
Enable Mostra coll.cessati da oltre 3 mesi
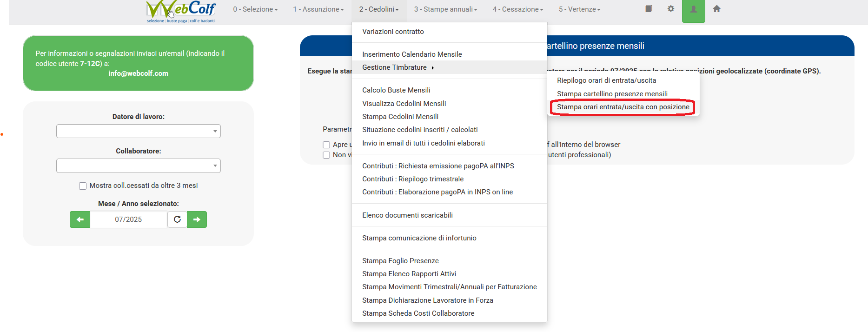(x=83, y=186)
